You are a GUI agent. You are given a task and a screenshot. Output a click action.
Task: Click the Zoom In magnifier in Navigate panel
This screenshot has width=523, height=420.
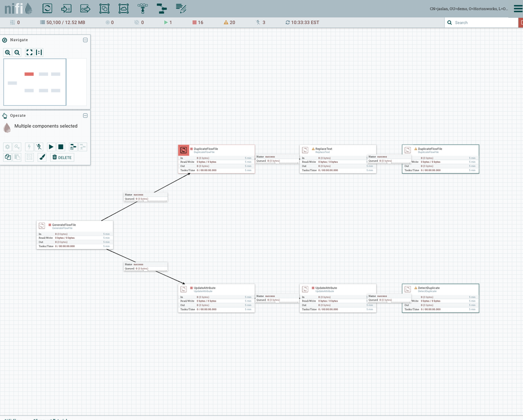point(7,52)
